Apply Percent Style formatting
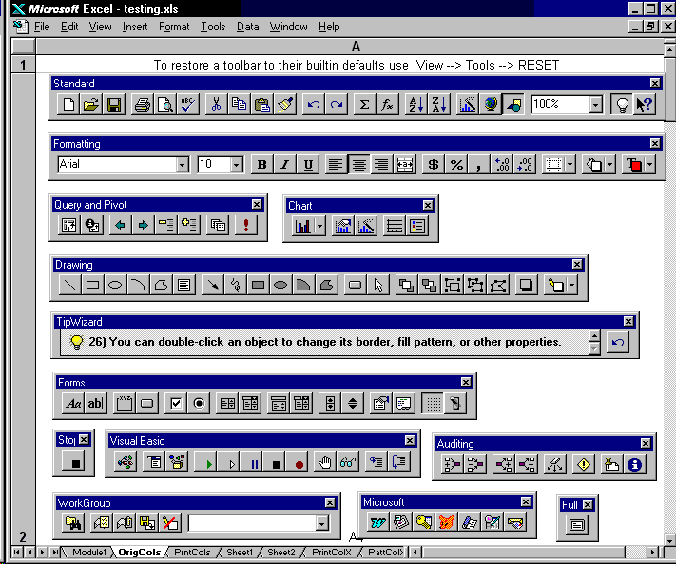Image resolution: width=676 pixels, height=564 pixels. (456, 164)
